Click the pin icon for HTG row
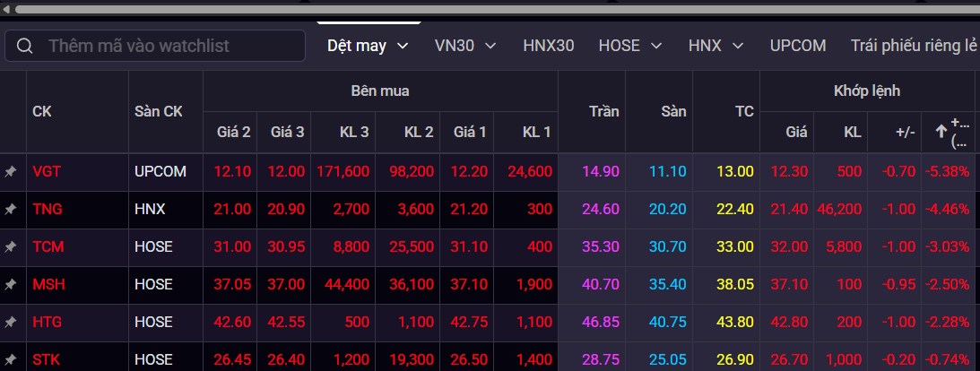The image size is (980, 371). (11, 323)
